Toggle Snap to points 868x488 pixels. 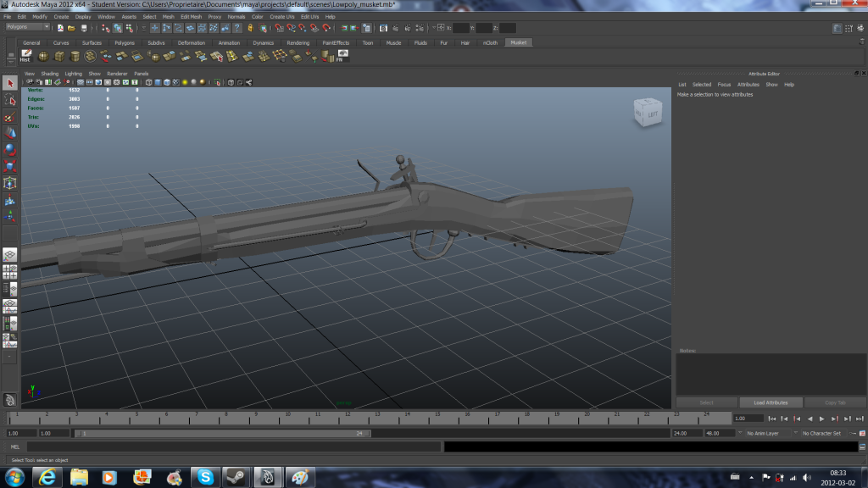click(x=303, y=28)
